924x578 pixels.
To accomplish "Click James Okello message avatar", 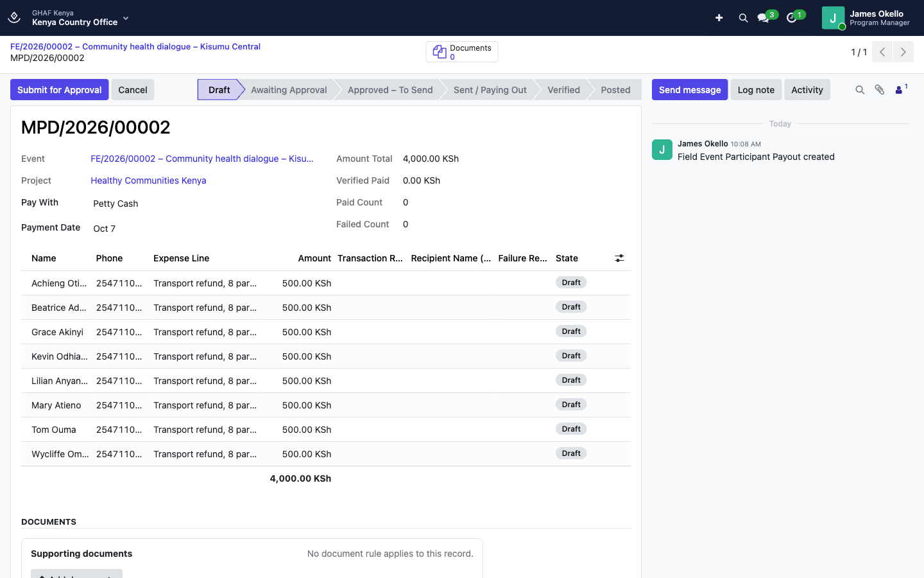I will point(662,150).
